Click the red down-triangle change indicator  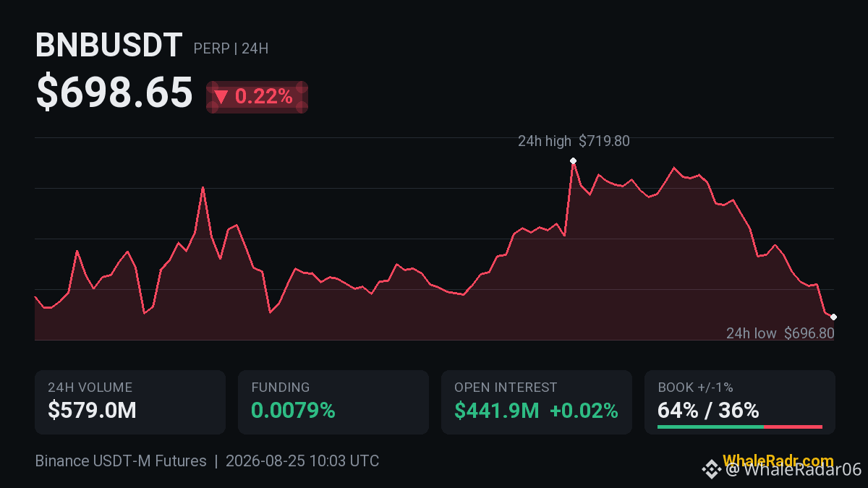[x=221, y=97]
